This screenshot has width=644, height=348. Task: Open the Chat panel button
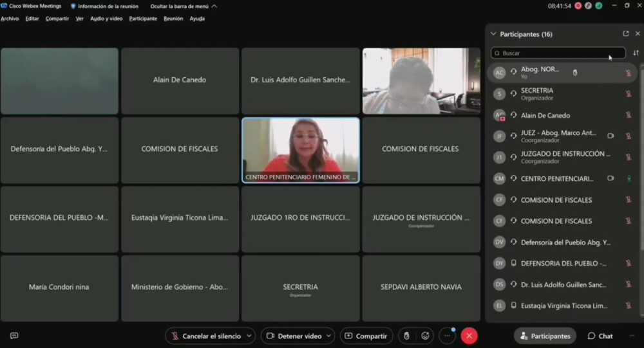click(600, 336)
